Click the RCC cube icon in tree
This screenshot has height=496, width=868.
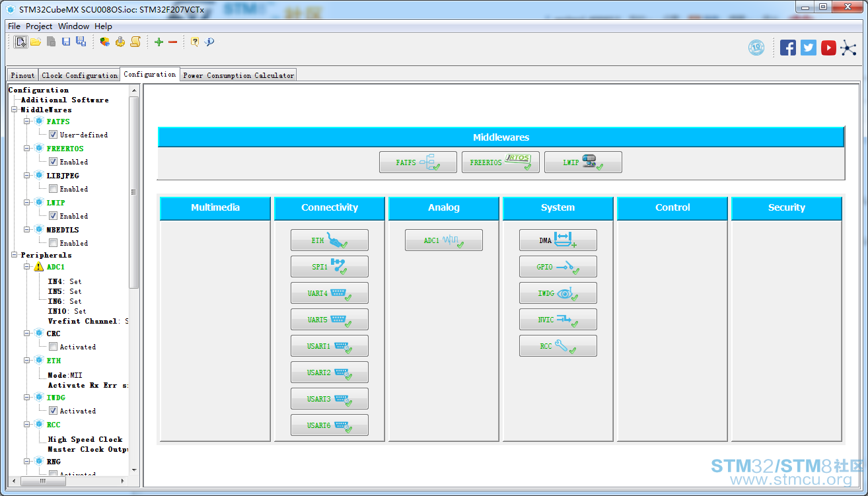pyautogui.click(x=39, y=424)
